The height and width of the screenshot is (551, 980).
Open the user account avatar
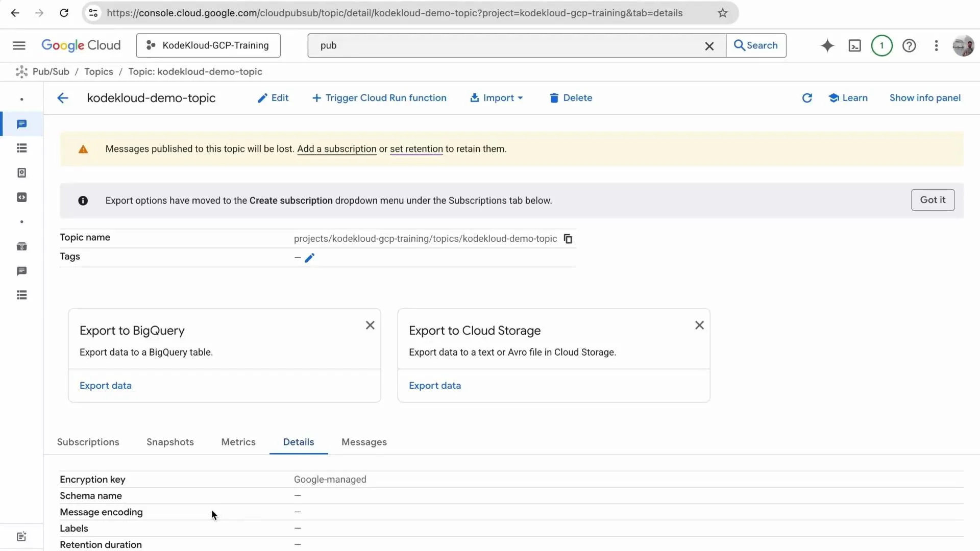pos(963,46)
